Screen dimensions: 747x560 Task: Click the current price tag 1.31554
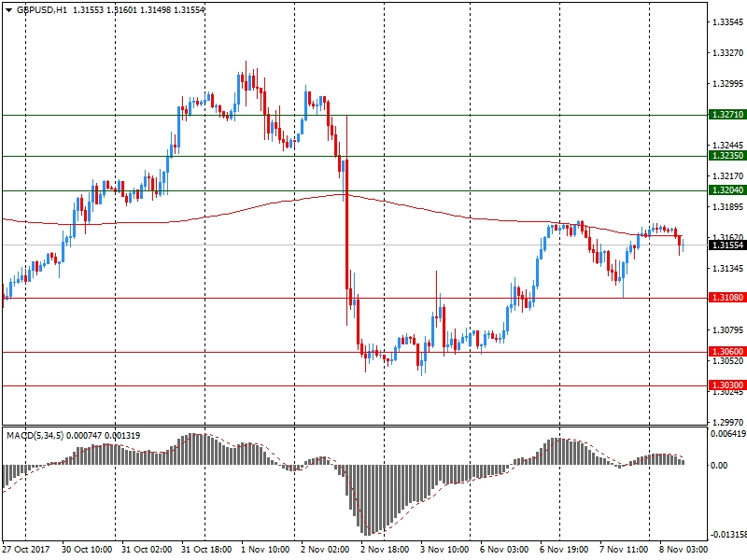coord(727,245)
